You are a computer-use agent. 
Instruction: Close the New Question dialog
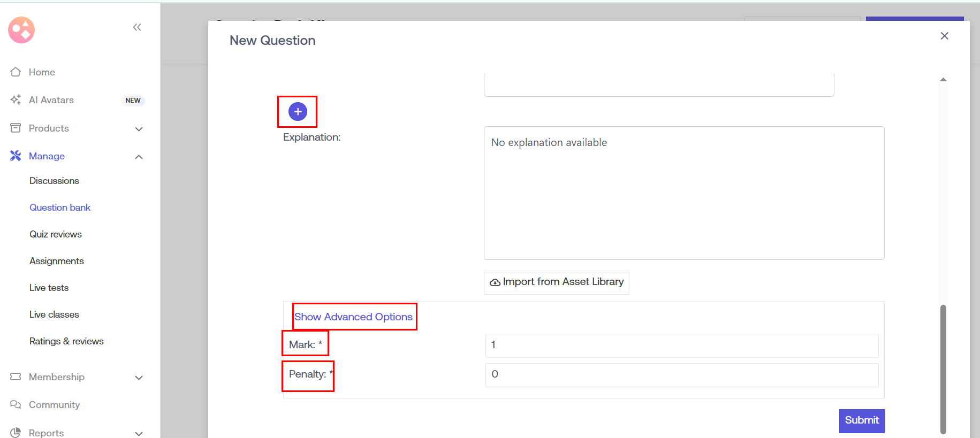[944, 36]
